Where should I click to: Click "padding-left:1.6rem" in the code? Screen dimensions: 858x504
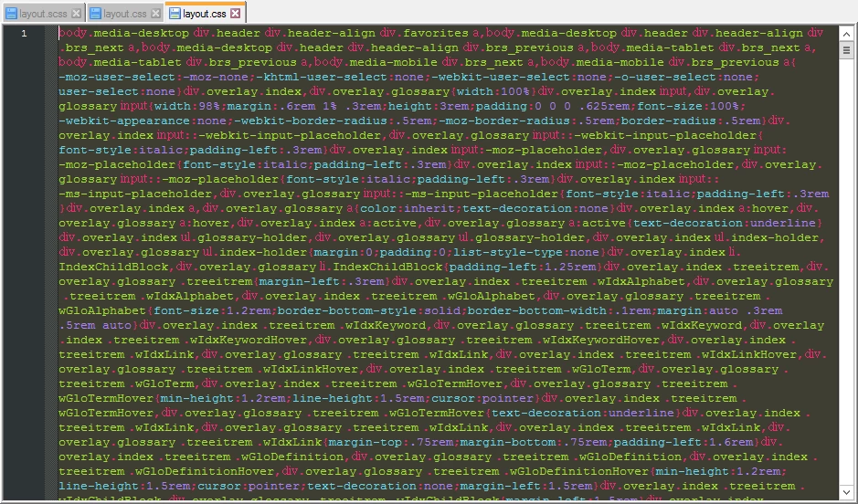[x=683, y=442]
